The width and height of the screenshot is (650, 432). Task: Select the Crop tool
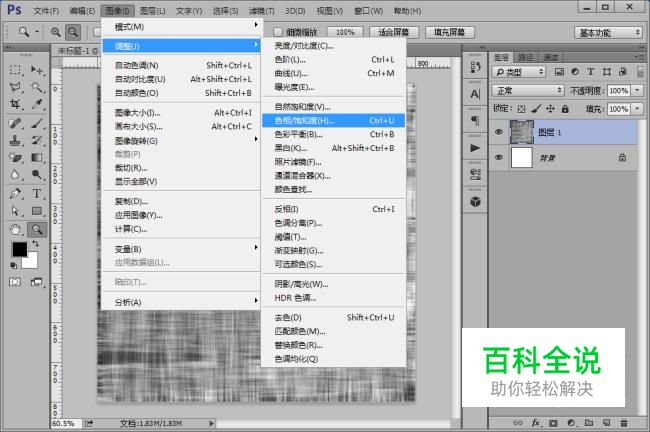(x=15, y=104)
